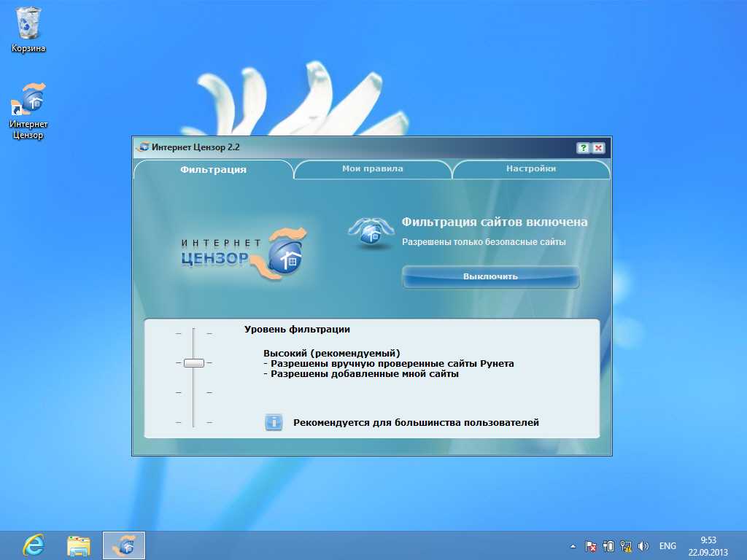Click the Интернет Цензор logo graphic

coord(244,253)
